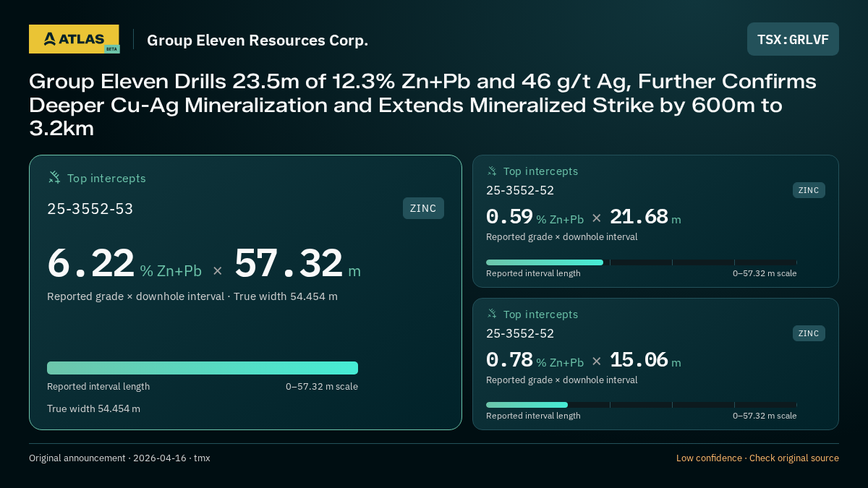Click 'Original announcement · 2026-04-16 · tmx' footer
The width and height of the screenshot is (868, 488).
(119, 458)
